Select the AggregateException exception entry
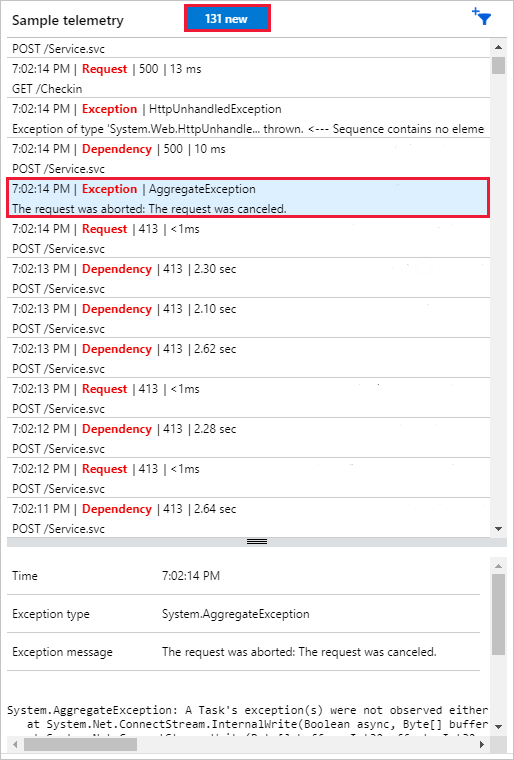The image size is (514, 760). coord(248,198)
